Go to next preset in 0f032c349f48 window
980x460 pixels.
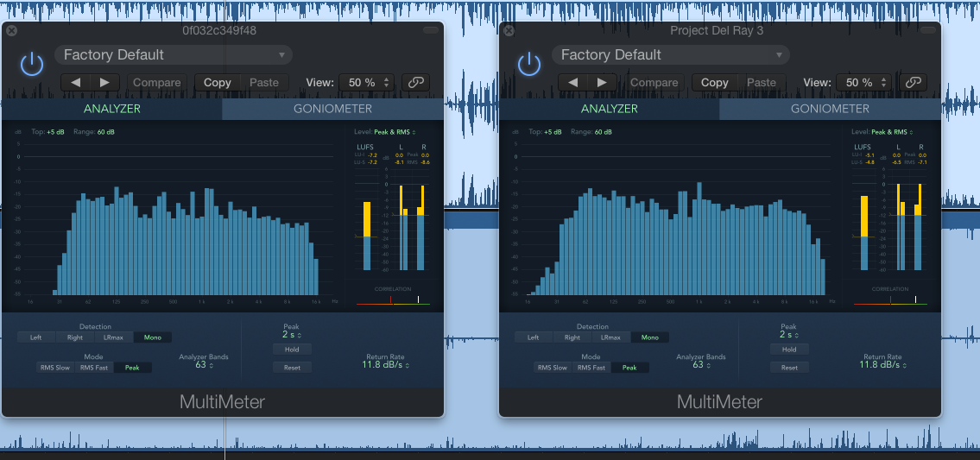[105, 83]
